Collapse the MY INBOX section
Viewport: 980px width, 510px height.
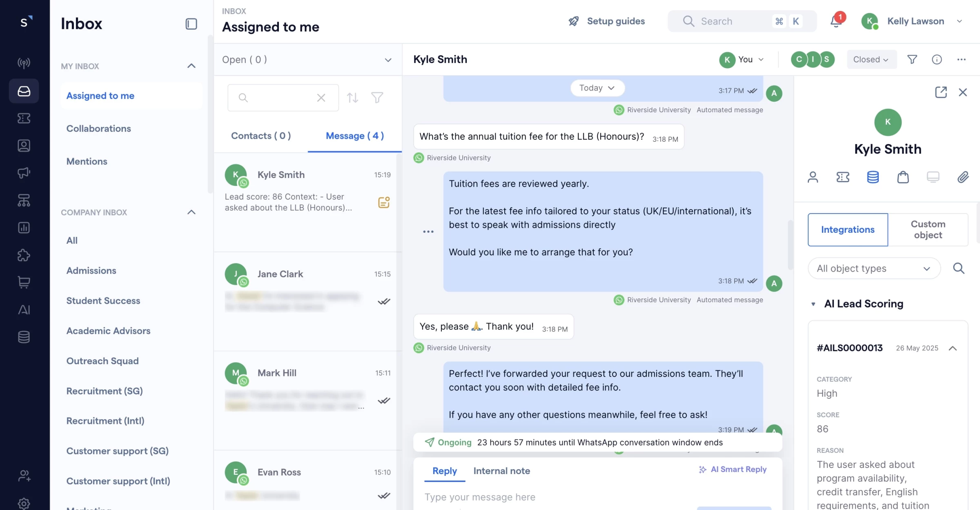[191, 66]
